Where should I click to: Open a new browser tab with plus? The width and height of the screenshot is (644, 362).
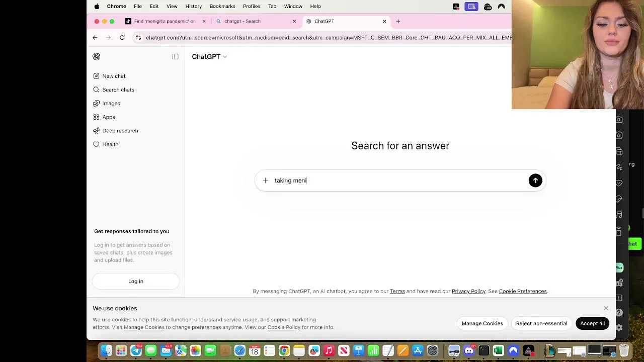coord(398,21)
